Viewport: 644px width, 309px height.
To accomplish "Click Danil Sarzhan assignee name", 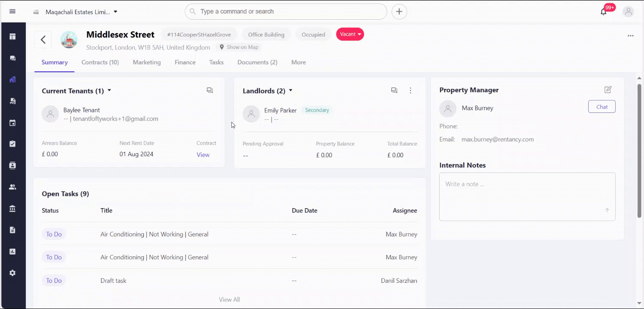I will click(399, 281).
